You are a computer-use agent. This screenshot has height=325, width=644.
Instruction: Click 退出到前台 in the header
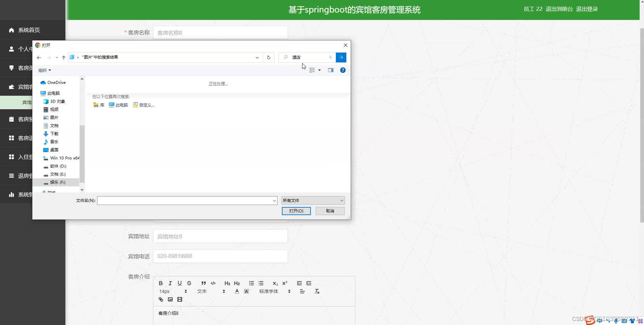pyautogui.click(x=559, y=9)
